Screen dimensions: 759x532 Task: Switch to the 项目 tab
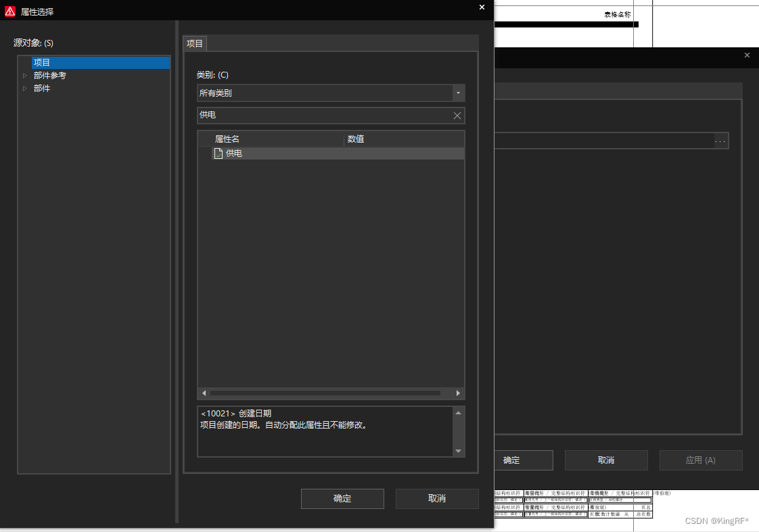click(x=195, y=44)
